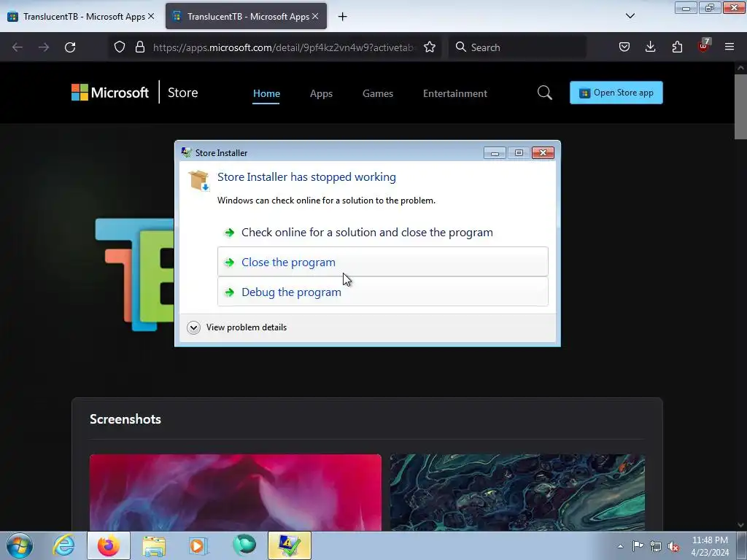747x560 pixels.
Task: Open the teal marble screenshot thumbnail
Action: (x=517, y=492)
